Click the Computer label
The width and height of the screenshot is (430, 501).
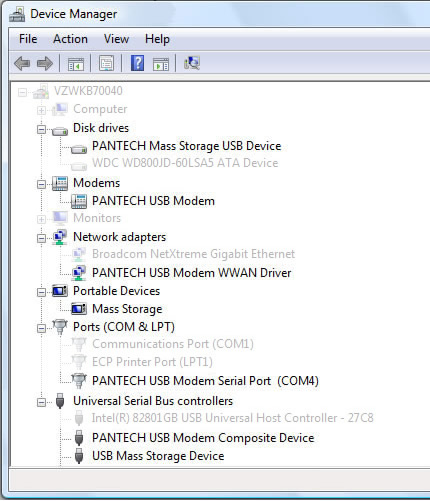point(100,109)
